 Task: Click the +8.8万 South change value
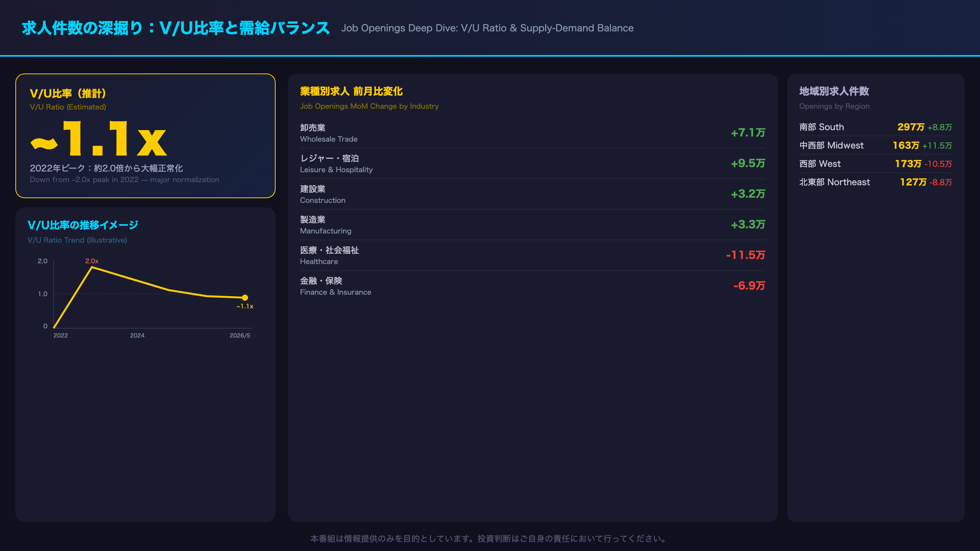click(939, 127)
